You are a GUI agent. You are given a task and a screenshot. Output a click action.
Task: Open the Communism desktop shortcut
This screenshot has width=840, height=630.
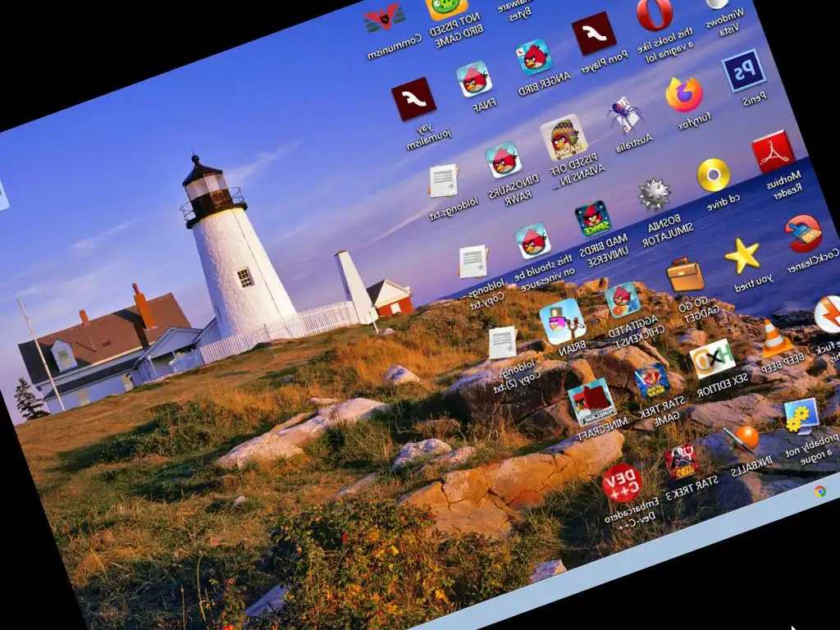tap(385, 18)
